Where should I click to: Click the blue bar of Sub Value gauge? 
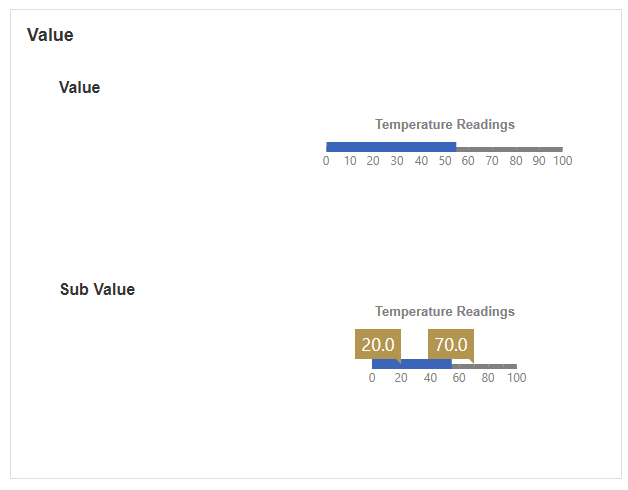[x=412, y=364]
